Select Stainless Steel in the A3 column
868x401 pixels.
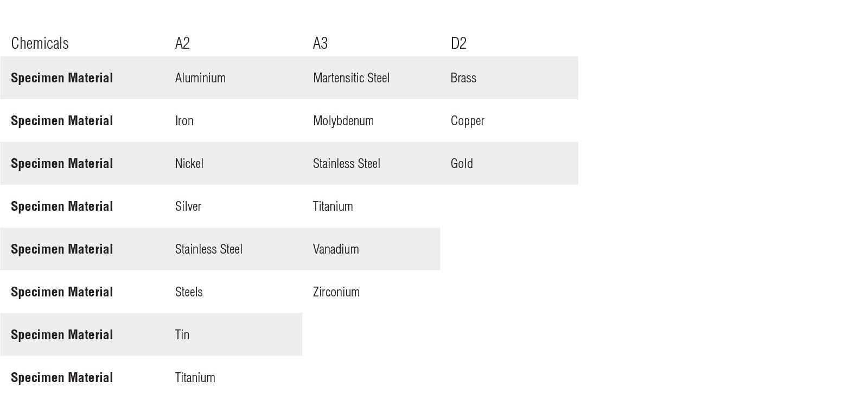346,164
